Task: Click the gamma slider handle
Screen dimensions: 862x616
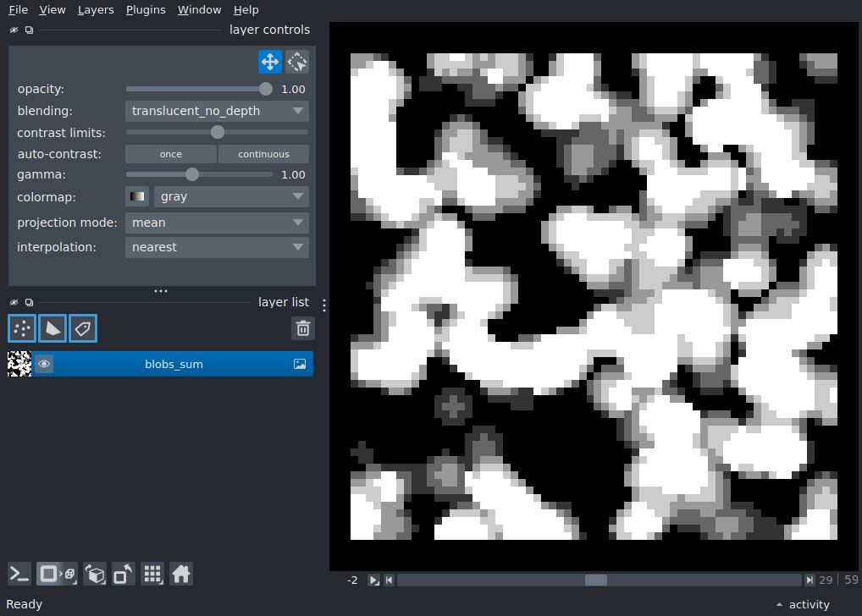Action: 192,174
